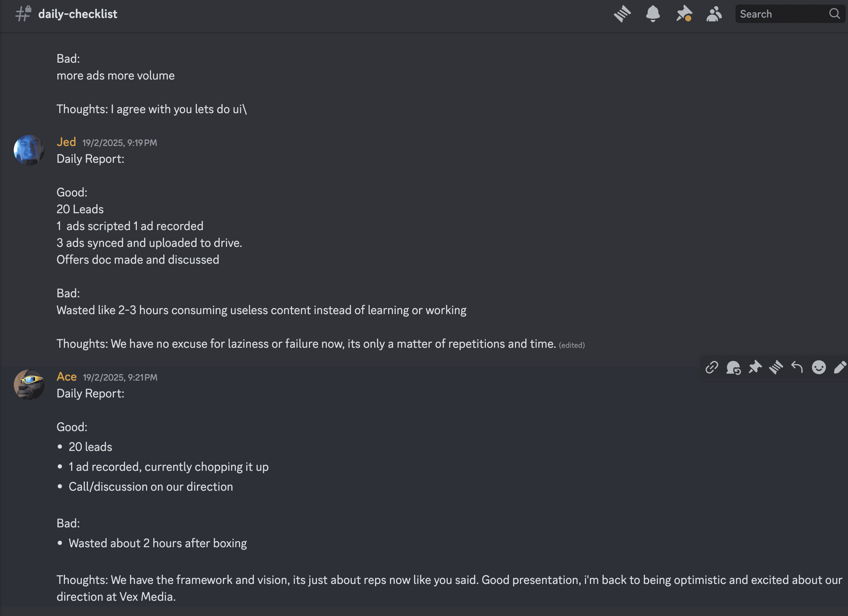Open Jed's profile via his avatar
848x616 pixels.
click(29, 150)
